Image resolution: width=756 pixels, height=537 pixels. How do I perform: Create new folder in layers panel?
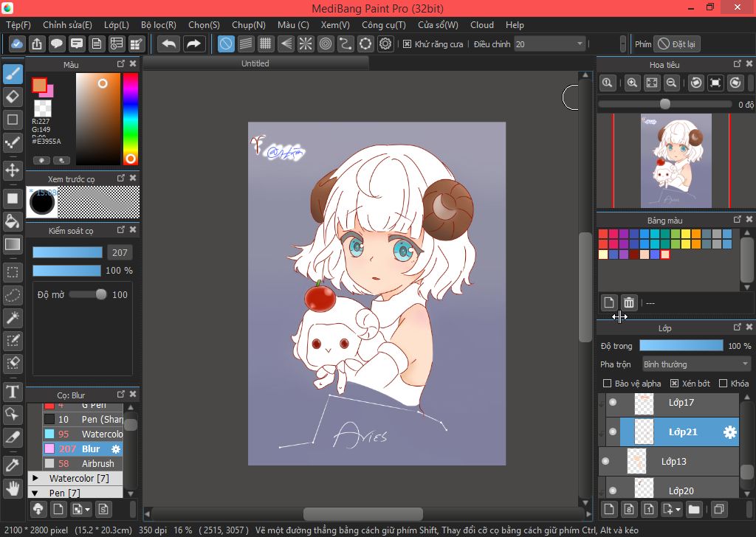click(x=694, y=509)
